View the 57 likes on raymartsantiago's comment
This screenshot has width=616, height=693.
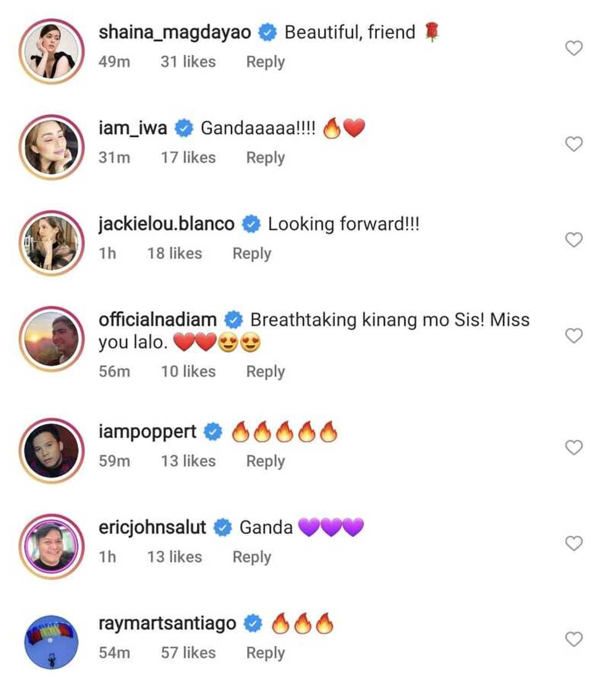188,653
